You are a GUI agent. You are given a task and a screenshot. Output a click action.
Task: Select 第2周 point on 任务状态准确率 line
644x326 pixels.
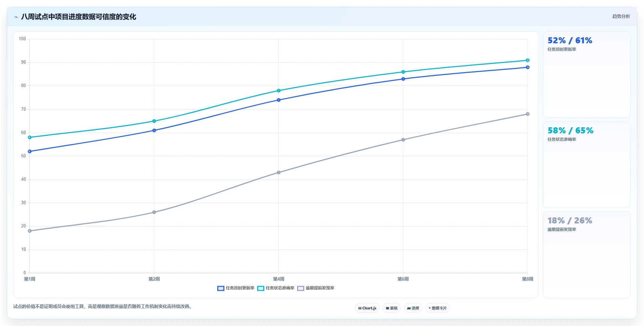click(x=154, y=121)
